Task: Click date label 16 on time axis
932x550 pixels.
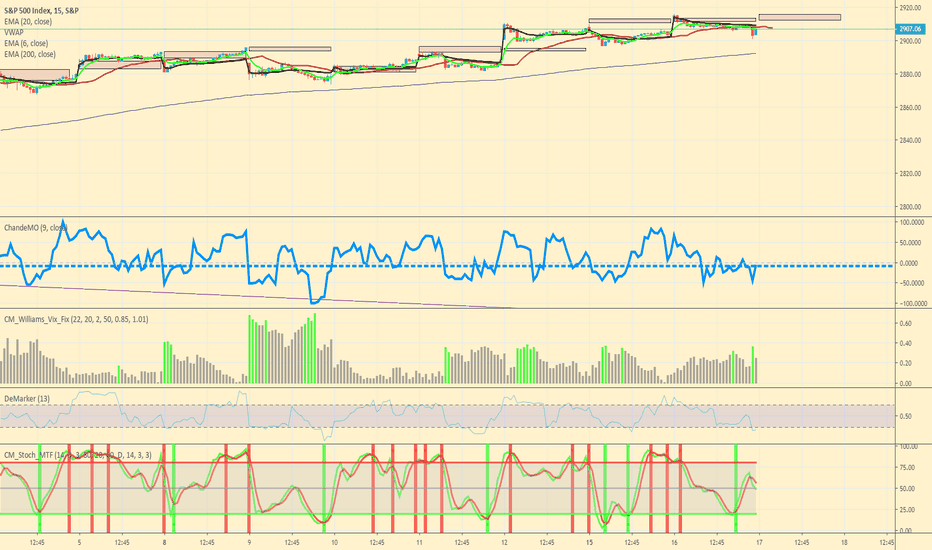Action: click(675, 542)
